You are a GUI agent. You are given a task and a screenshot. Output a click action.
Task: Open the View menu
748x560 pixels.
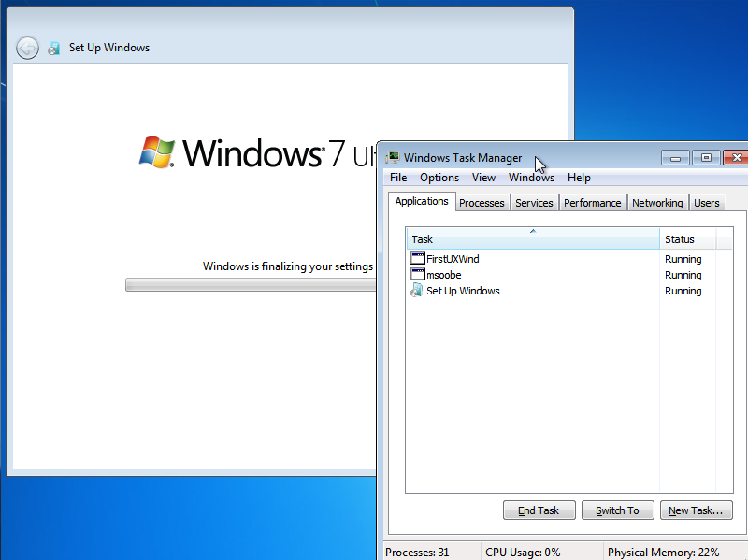pyautogui.click(x=483, y=178)
